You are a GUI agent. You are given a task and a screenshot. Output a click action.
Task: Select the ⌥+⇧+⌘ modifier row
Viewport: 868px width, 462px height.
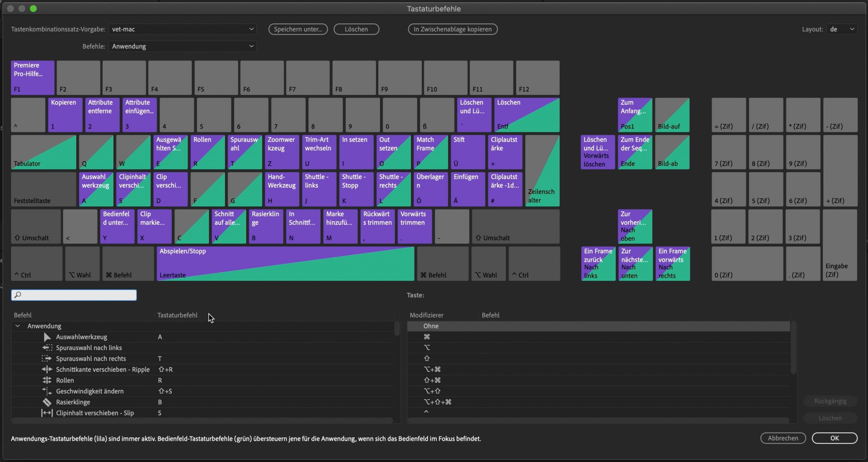coord(437,402)
